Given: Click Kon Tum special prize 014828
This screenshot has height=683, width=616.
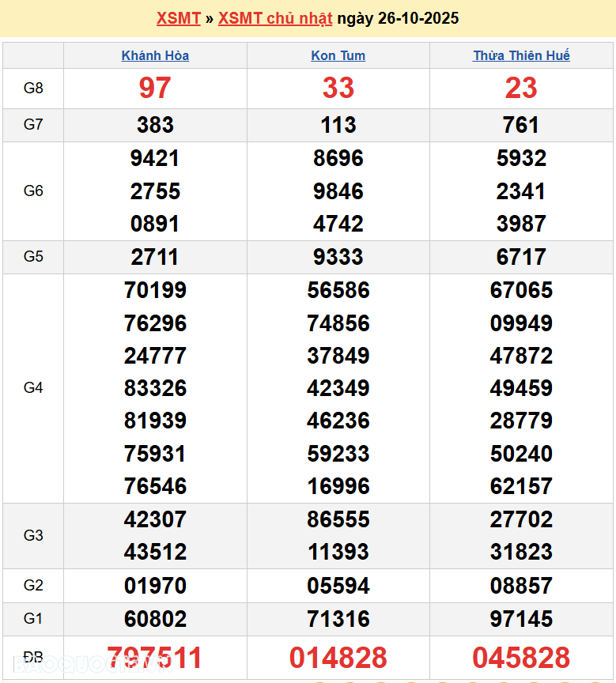Looking at the screenshot, I should (338, 658).
